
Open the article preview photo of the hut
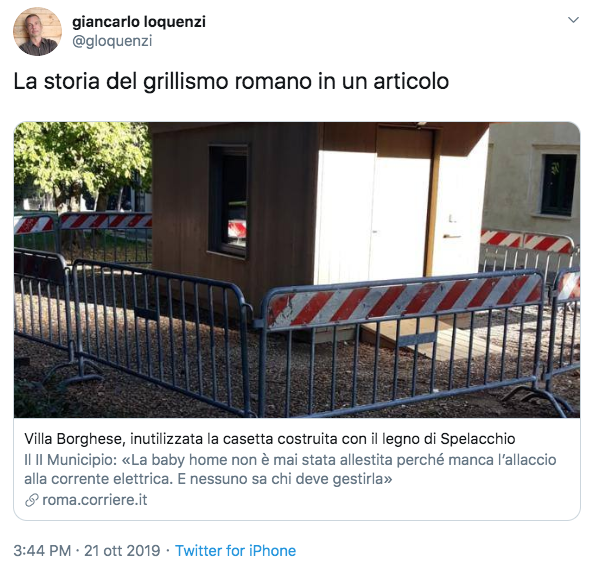pos(297,270)
